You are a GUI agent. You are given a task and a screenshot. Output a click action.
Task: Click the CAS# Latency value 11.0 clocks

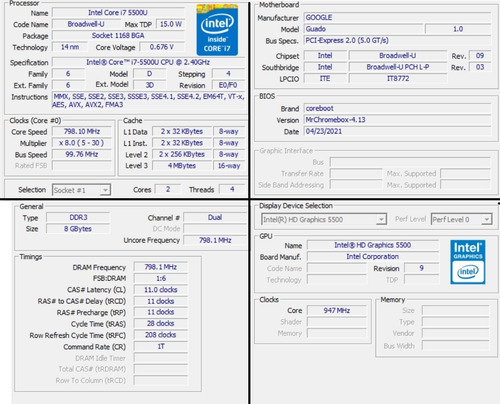[x=161, y=290]
